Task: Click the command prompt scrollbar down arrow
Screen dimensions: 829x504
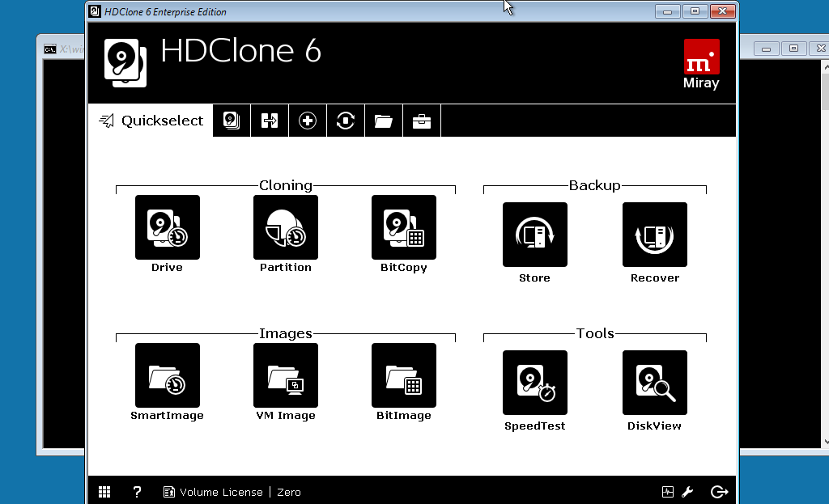Action: coord(826,442)
